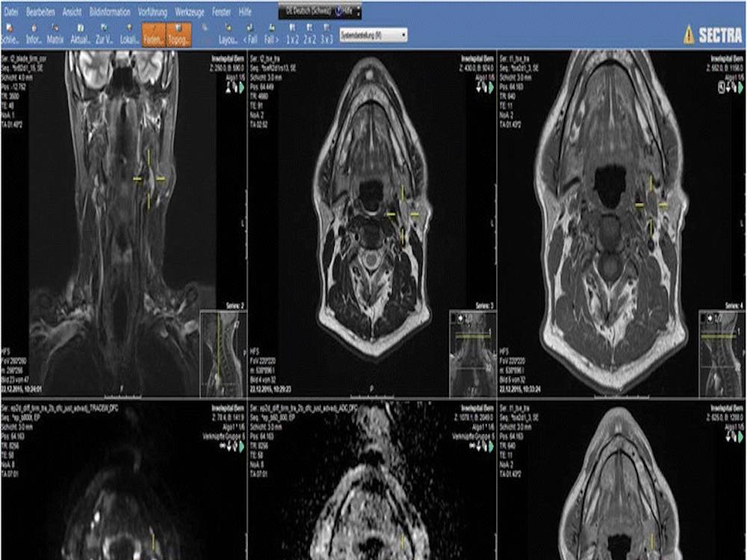The image size is (747, 560).
Task: Click the green arrow icon in the coronal panel
Action: 241,87
